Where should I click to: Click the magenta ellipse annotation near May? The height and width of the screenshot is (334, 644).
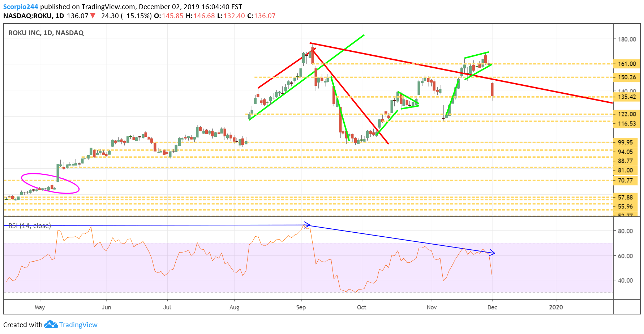pos(50,183)
